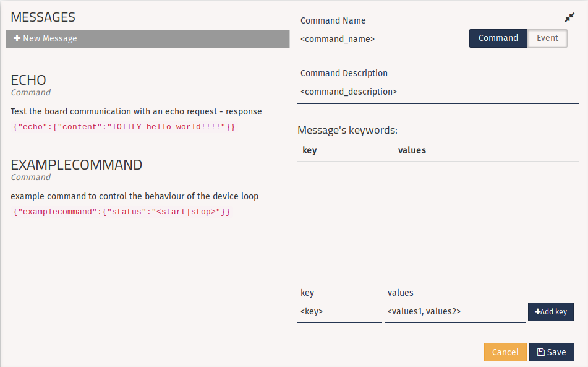Click into the Command Description field
Viewport: 588px width, 367px height.
[438, 92]
